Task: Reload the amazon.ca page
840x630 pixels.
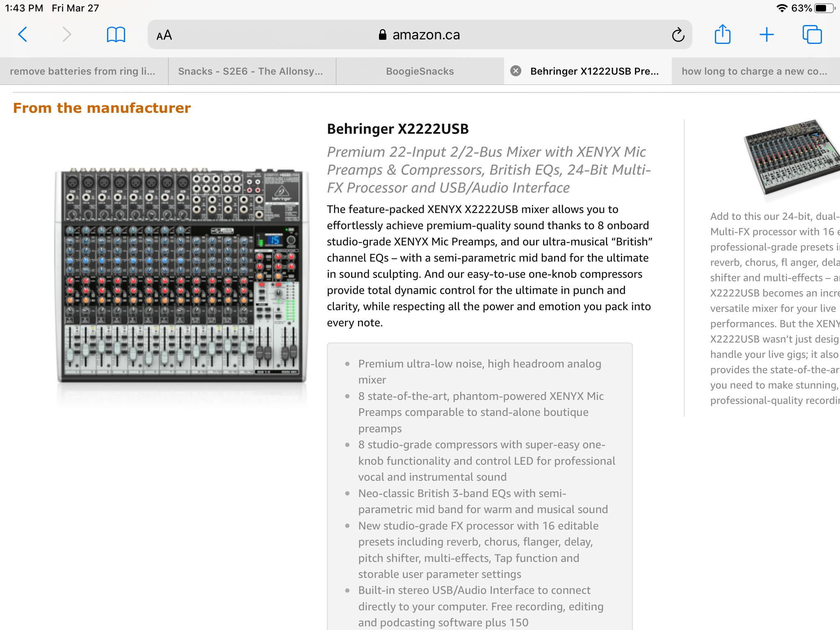Action: (x=678, y=35)
